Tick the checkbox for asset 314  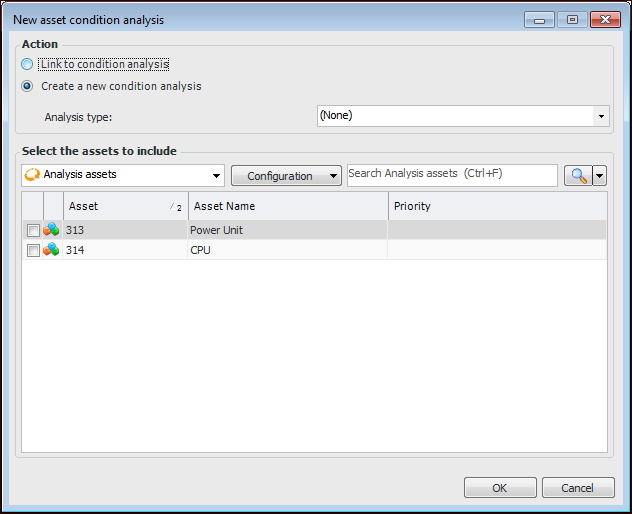pos(33,250)
